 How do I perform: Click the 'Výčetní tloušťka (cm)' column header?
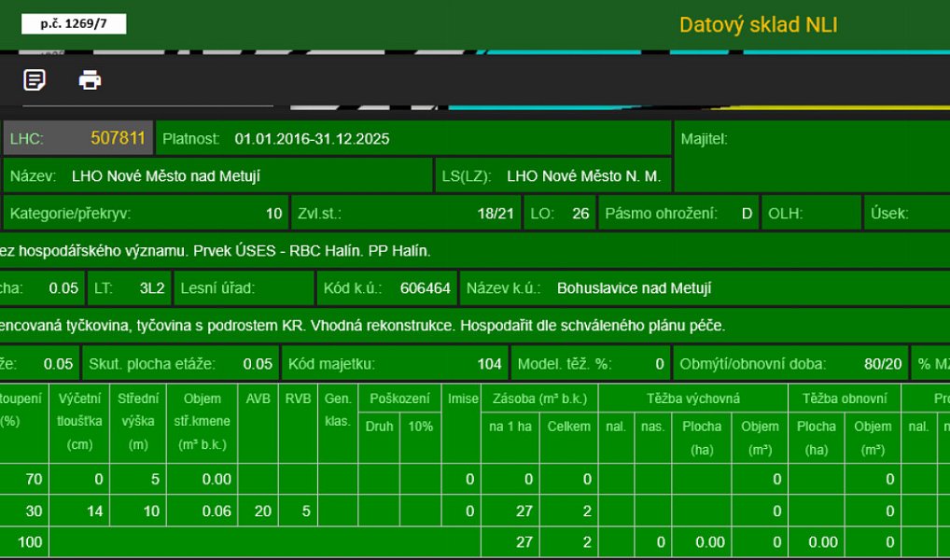[79, 422]
